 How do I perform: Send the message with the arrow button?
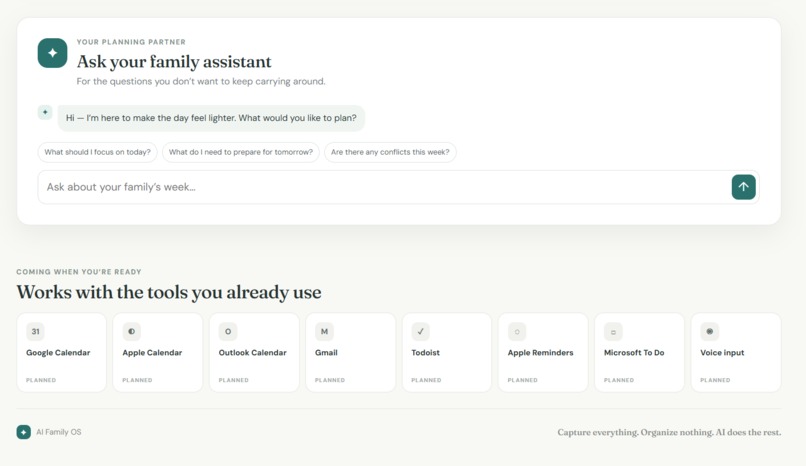pos(743,187)
